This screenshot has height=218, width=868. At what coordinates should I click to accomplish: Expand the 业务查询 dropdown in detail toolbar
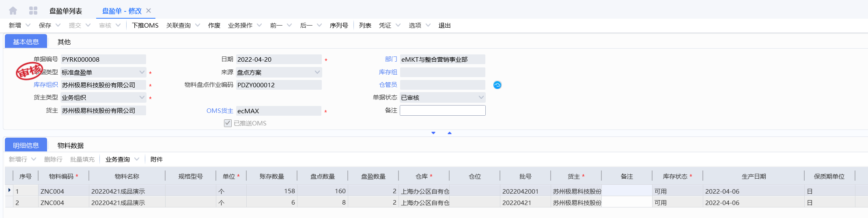click(137, 159)
